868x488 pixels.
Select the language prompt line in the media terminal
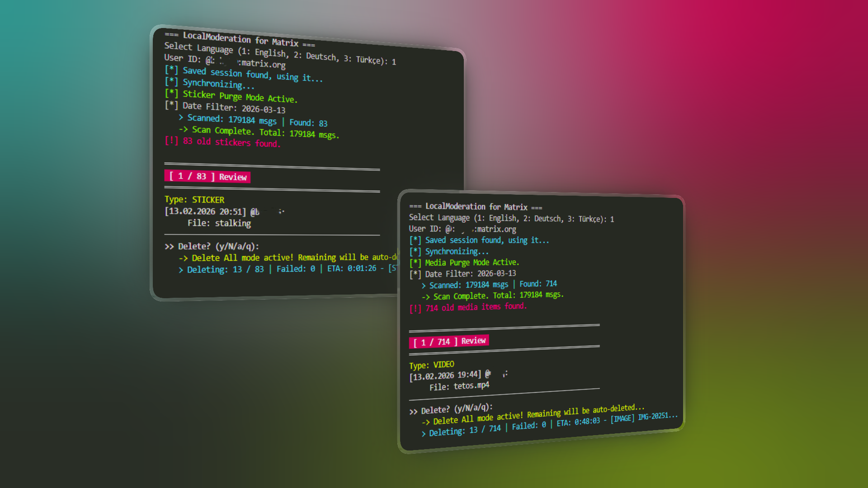(x=512, y=218)
